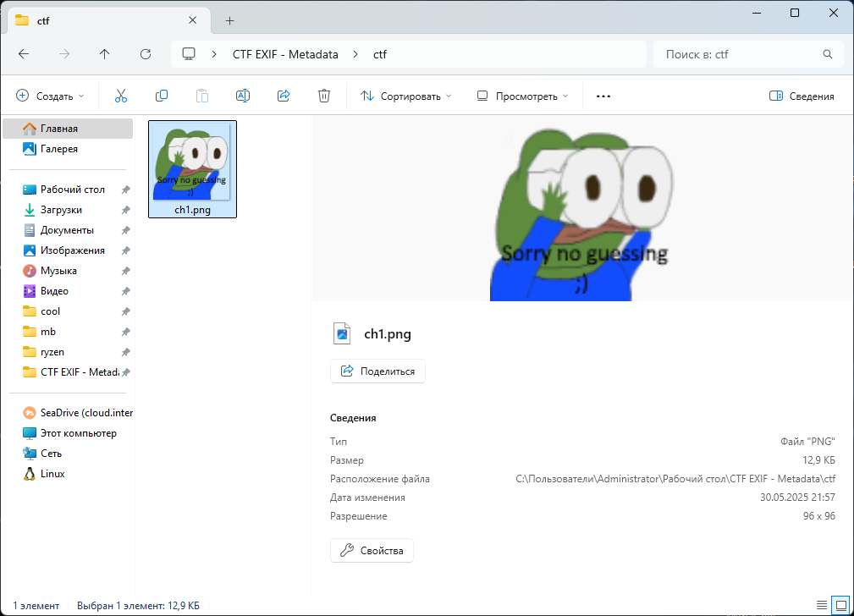
Task: Click the Cut scissors icon
Action: [x=121, y=96]
